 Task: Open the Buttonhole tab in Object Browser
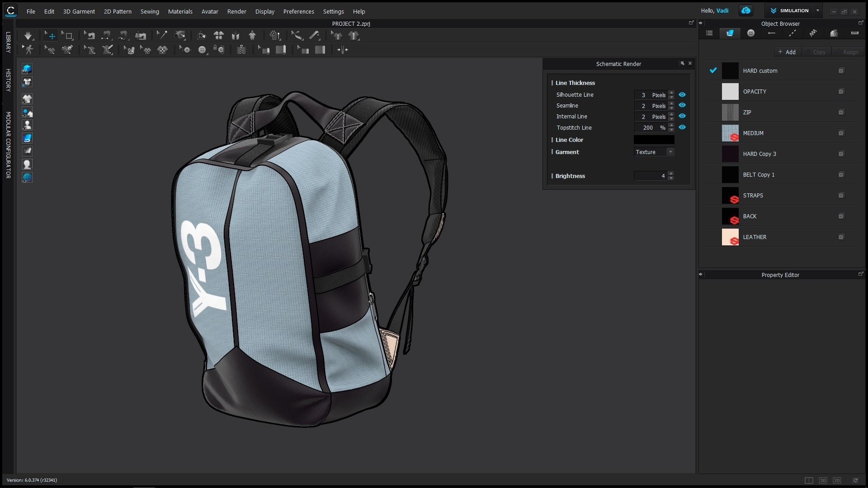(772, 33)
